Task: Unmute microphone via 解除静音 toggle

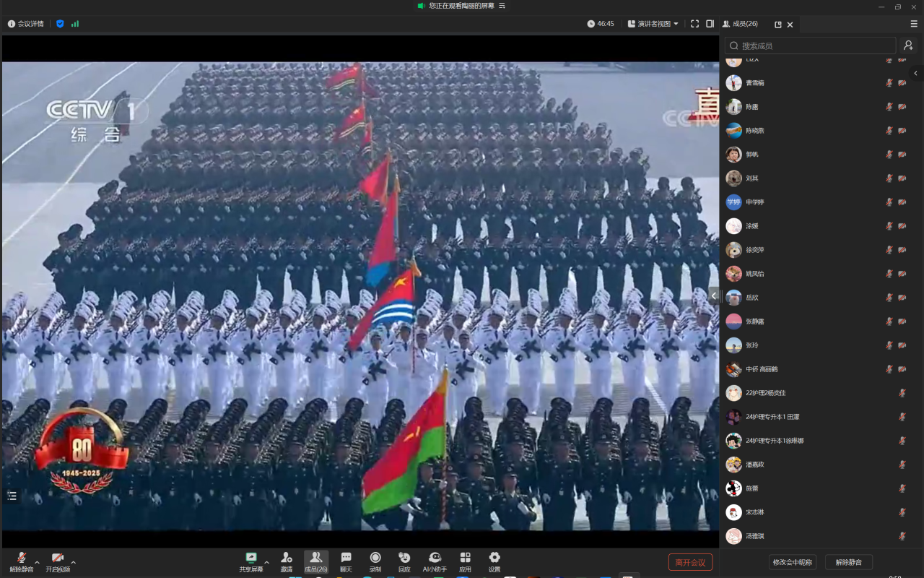Action: point(22,561)
